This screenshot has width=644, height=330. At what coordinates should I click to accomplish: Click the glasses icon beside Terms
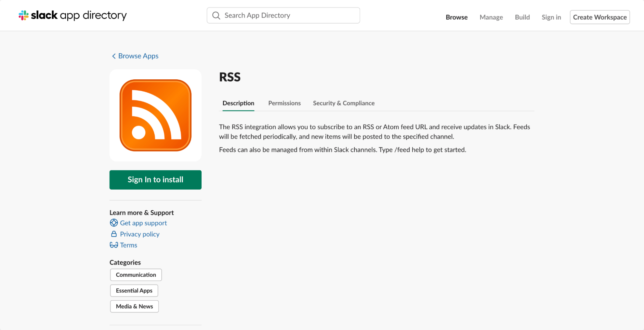114,245
